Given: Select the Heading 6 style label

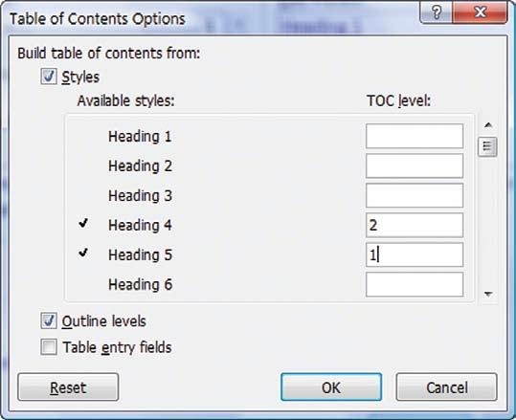Looking at the screenshot, I should point(140,284).
